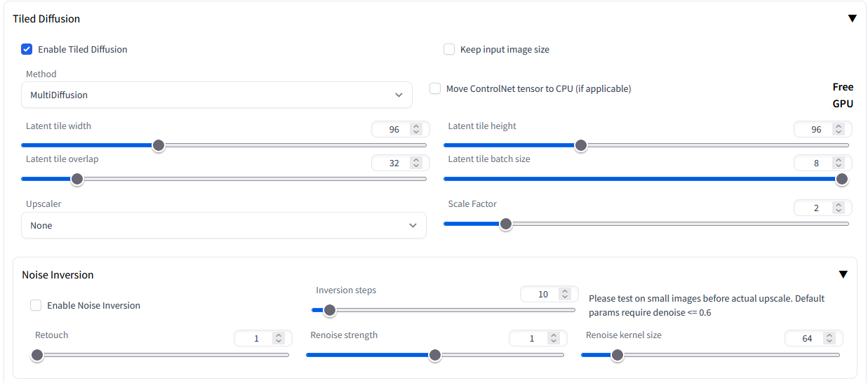
Task: Tick the Enable Noise Inversion checkbox
Action: (x=36, y=305)
